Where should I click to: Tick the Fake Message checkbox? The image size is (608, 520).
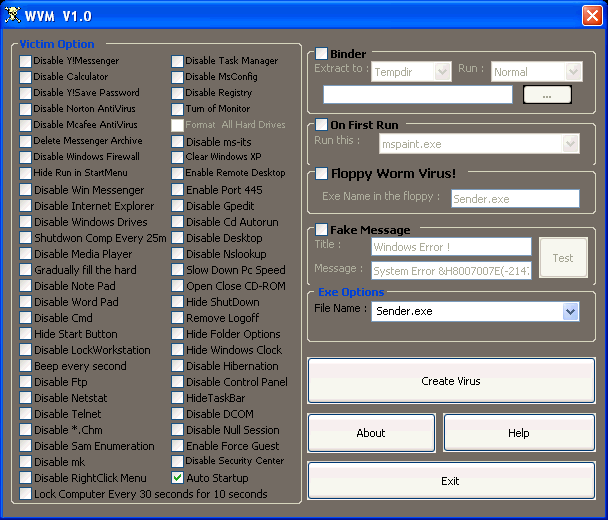(322, 230)
